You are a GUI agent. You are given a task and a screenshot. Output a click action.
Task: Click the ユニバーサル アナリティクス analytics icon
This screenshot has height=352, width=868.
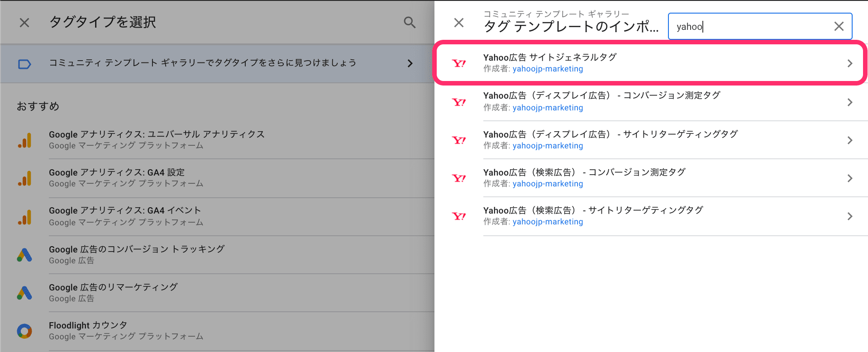click(x=25, y=140)
